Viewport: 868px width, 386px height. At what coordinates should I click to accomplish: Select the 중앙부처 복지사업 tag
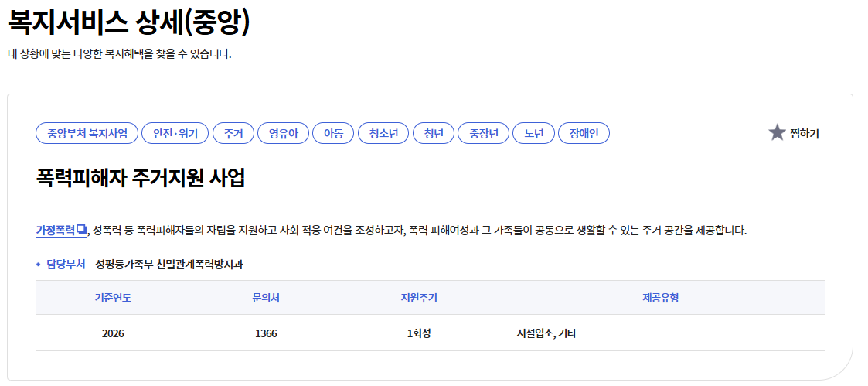point(87,134)
